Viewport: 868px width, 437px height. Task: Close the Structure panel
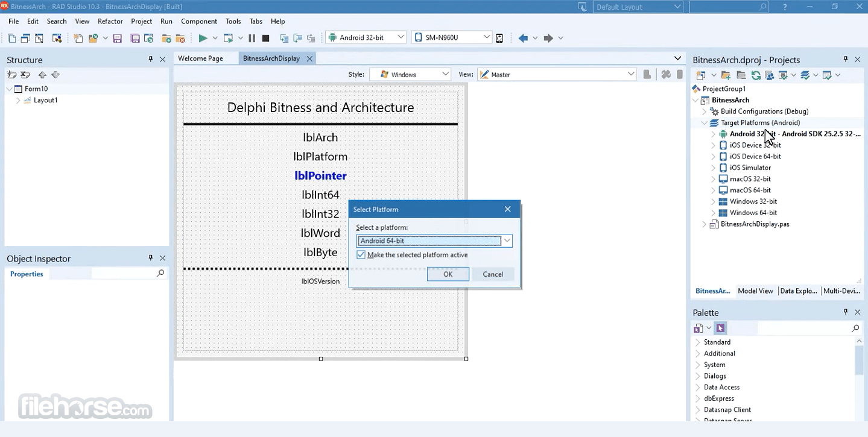[x=162, y=59]
